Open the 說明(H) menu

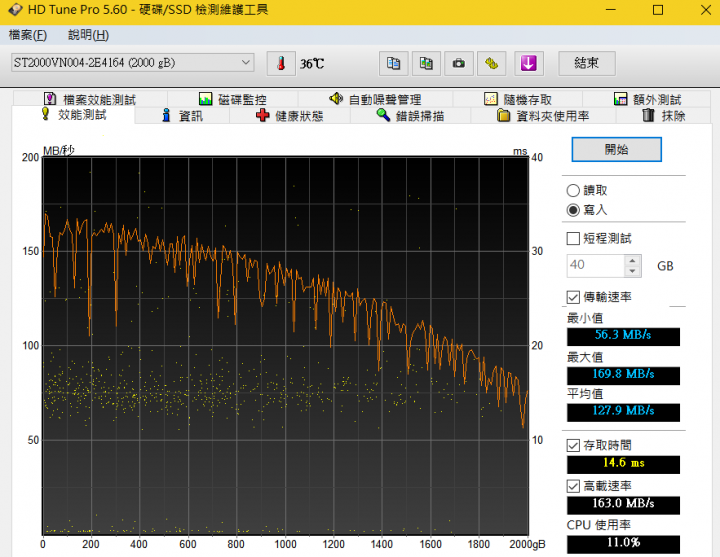point(88,35)
